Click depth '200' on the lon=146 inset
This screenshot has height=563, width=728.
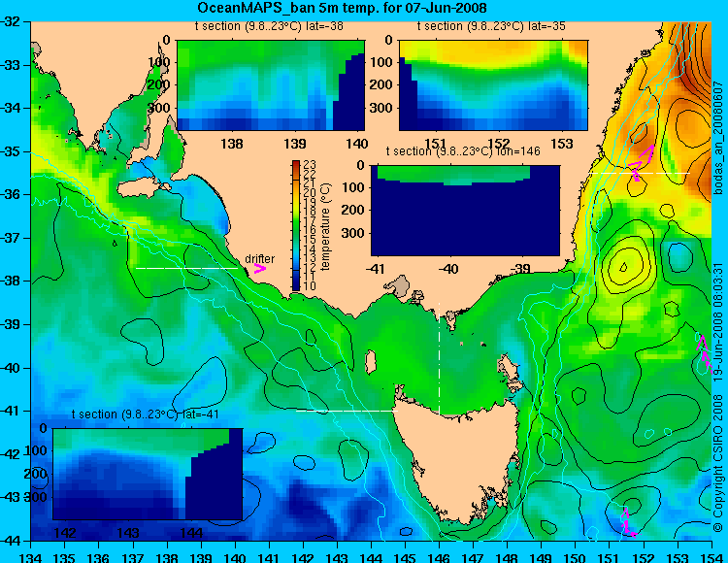coord(354,210)
